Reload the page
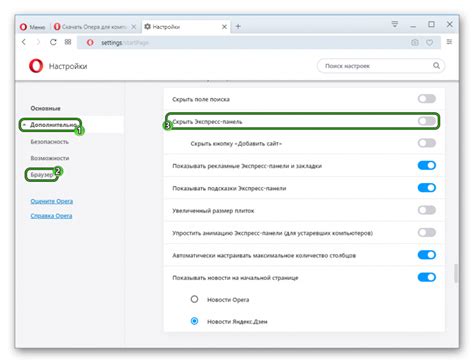The height and width of the screenshot is (363, 474). (x=53, y=42)
